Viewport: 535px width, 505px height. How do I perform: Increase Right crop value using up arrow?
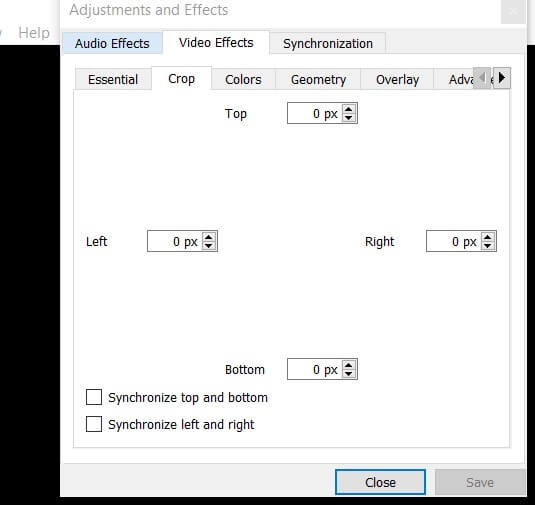click(488, 237)
